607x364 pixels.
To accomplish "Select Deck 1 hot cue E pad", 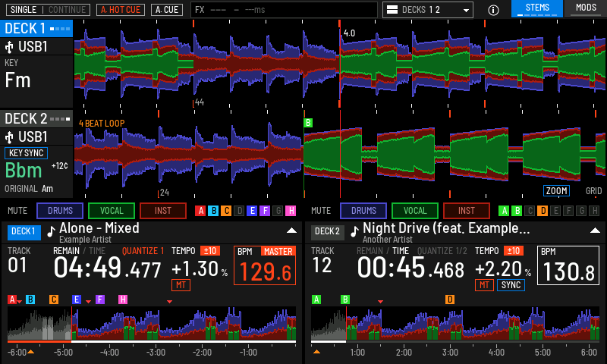I will pyautogui.click(x=252, y=211).
